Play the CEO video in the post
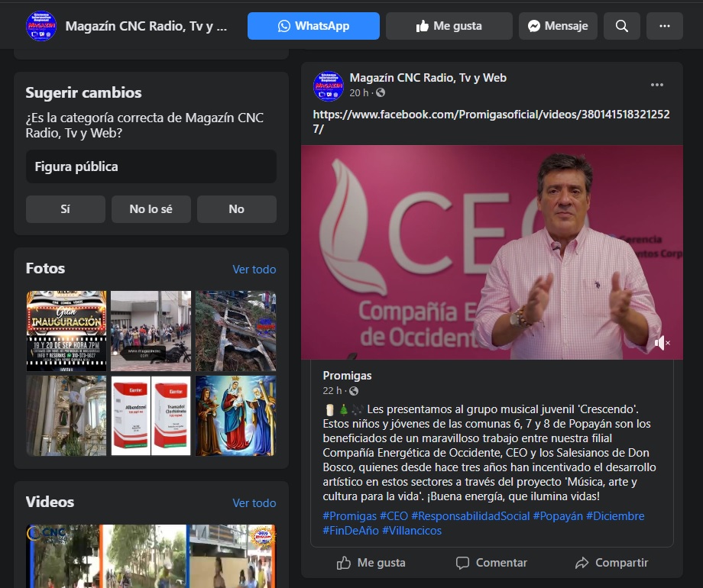The height and width of the screenshot is (588, 703). (492, 252)
